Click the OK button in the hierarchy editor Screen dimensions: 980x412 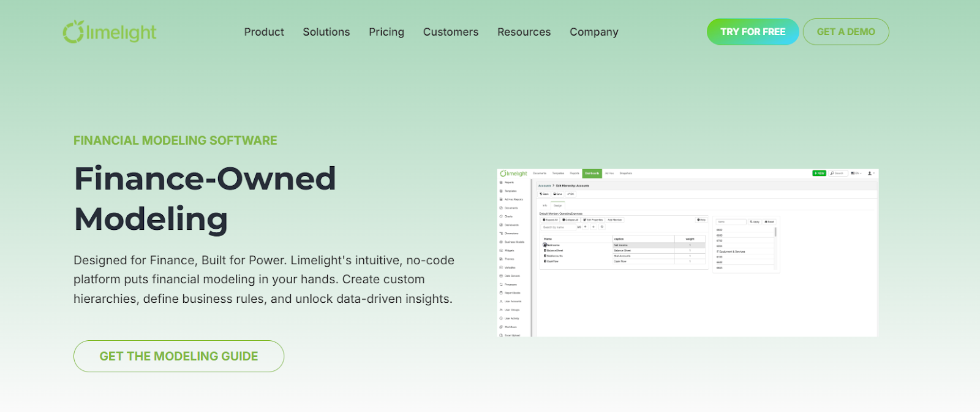[x=570, y=194]
